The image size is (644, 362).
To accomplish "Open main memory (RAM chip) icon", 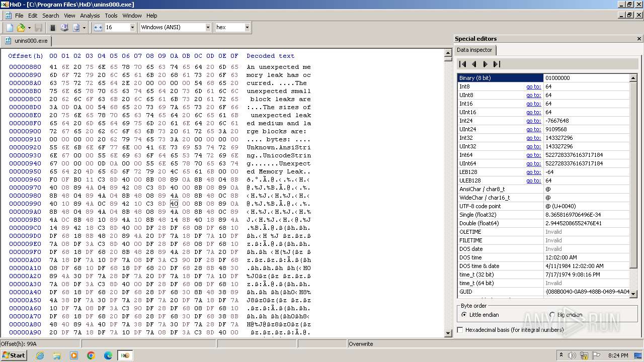I will [x=52, y=28].
